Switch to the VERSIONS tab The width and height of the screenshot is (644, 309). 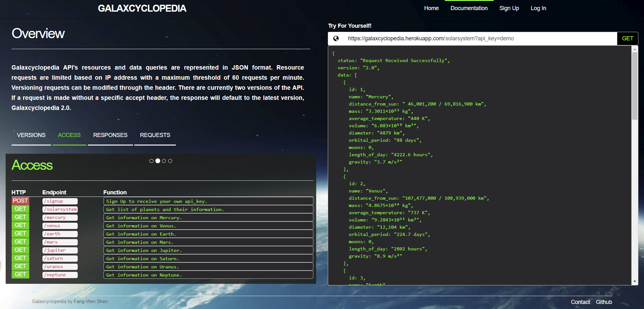[x=31, y=135]
